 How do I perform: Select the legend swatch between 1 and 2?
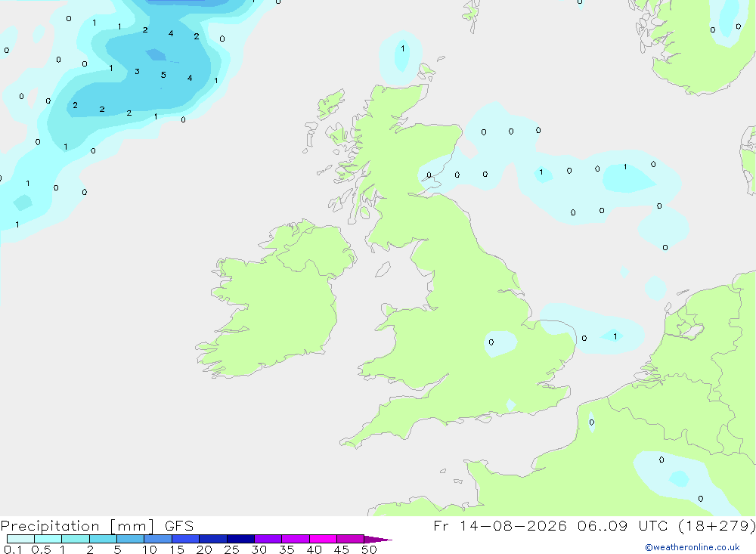click(x=75, y=539)
